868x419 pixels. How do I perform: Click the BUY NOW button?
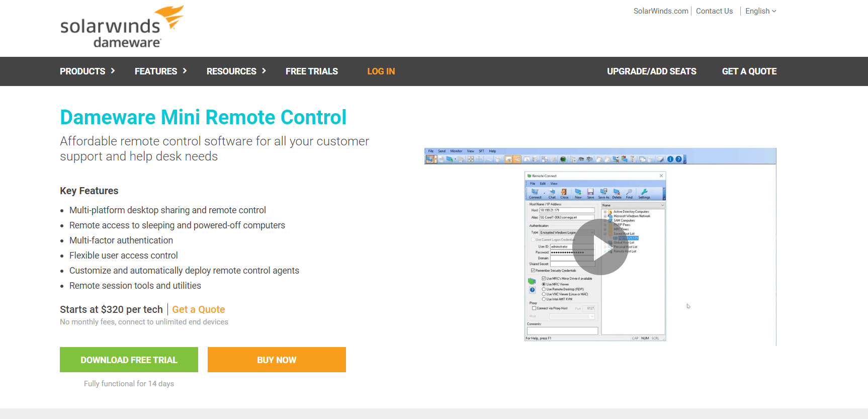coord(277,360)
